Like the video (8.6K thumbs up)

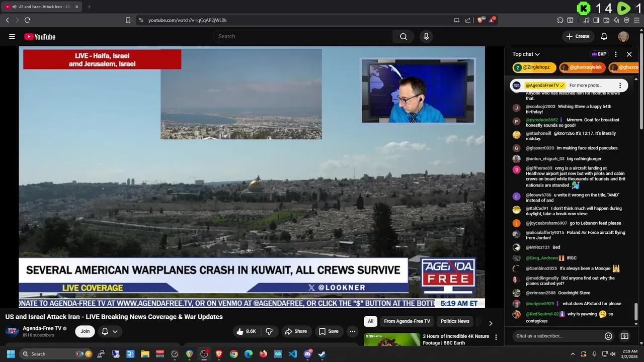[x=247, y=331]
